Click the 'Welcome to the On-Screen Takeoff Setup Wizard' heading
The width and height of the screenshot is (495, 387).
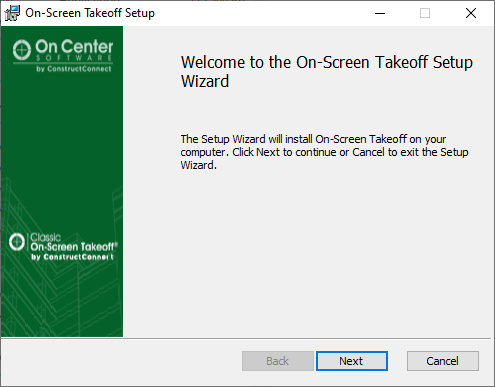[x=327, y=71]
